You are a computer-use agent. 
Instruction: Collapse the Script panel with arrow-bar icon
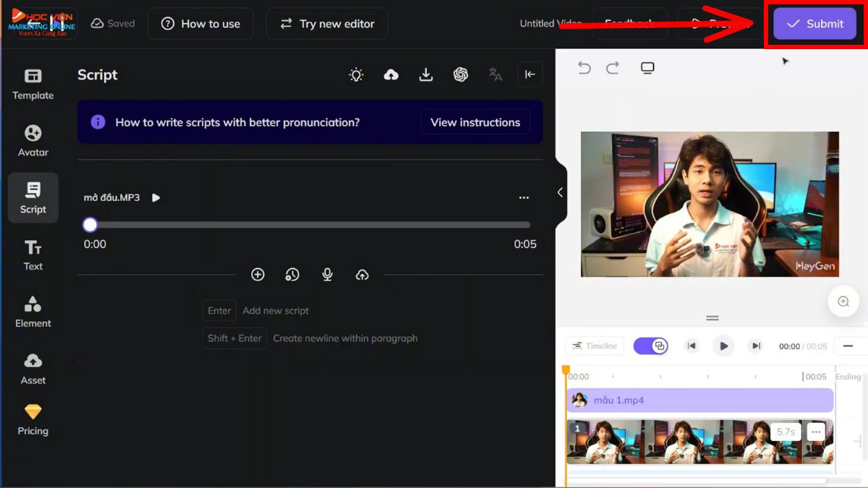coord(530,74)
